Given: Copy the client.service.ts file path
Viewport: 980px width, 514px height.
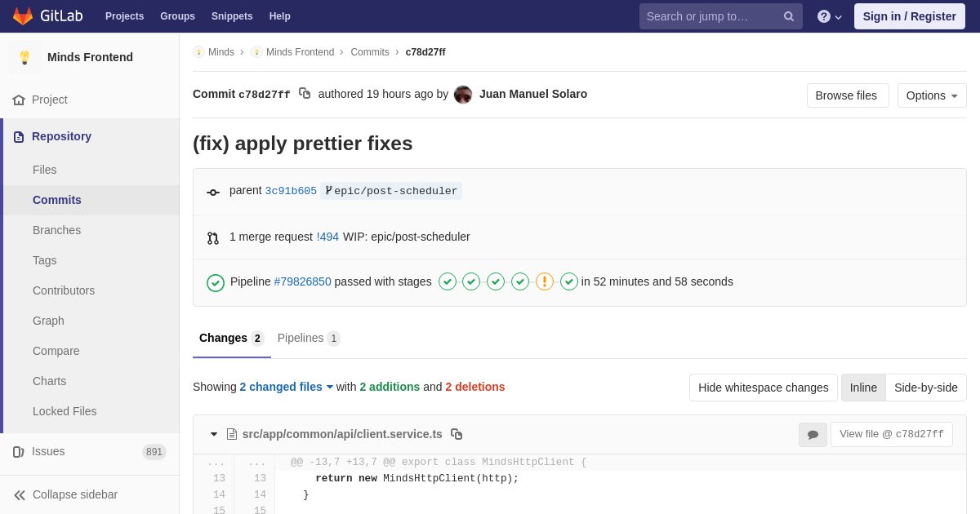Looking at the screenshot, I should tap(457, 434).
